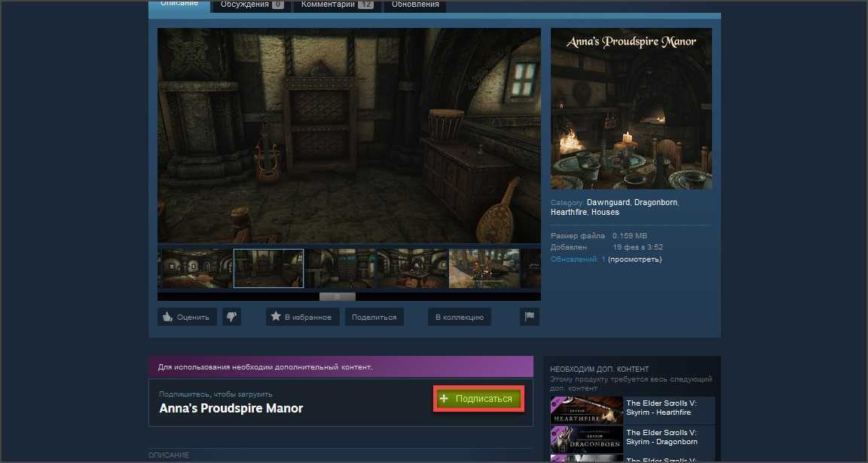This screenshot has width=868, height=463.
Task: Click the Anna's Proudspire Manor cover image
Action: click(631, 109)
